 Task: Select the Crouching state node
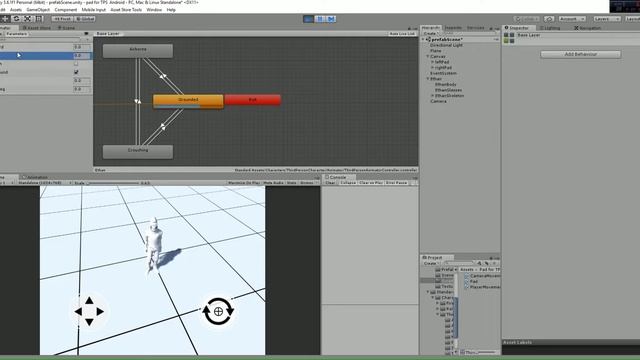click(138, 151)
